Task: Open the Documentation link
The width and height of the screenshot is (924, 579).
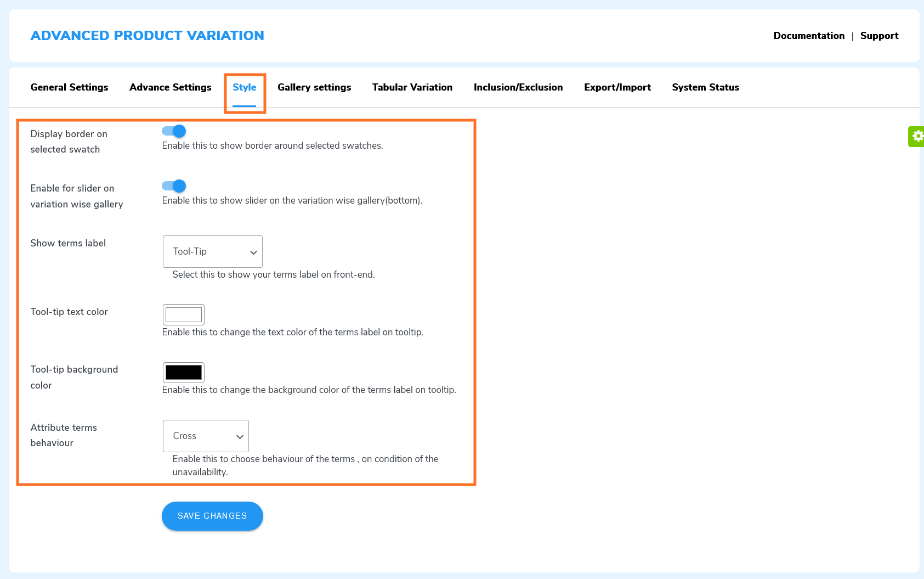Action: (808, 35)
